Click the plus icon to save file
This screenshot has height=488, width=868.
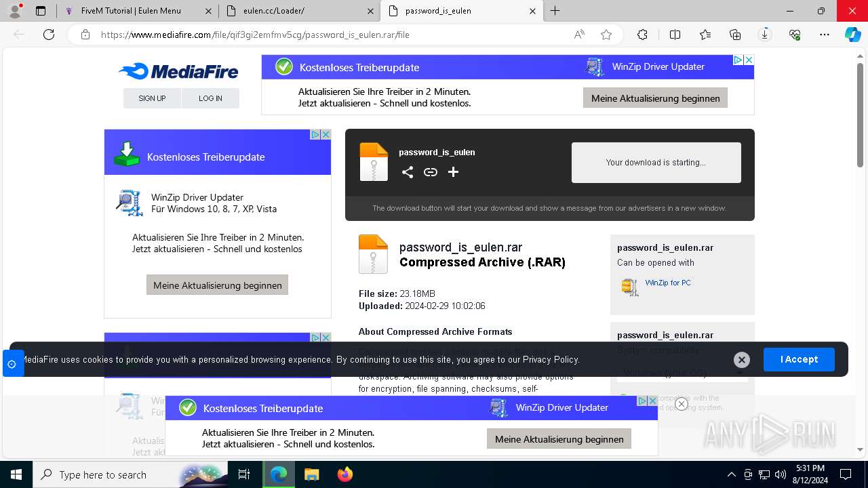454,172
